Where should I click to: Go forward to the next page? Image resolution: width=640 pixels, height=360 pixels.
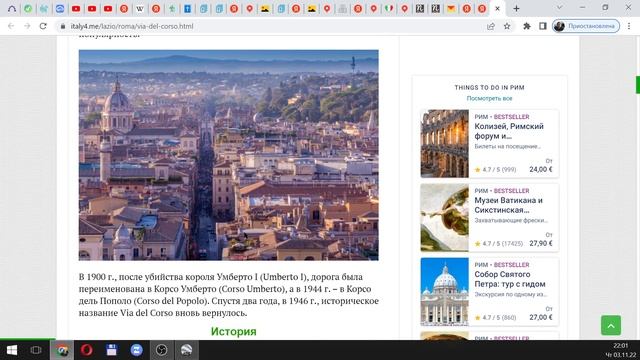27,26
